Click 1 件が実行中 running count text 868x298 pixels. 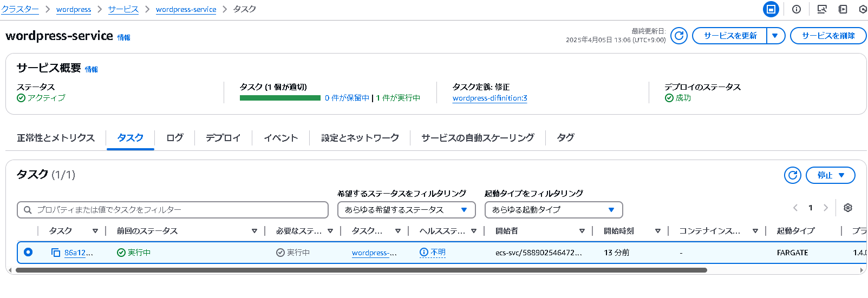click(x=399, y=98)
